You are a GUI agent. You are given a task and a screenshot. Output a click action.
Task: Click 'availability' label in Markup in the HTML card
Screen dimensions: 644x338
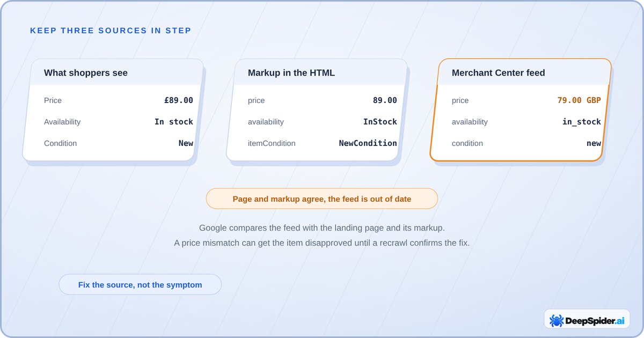click(x=266, y=122)
